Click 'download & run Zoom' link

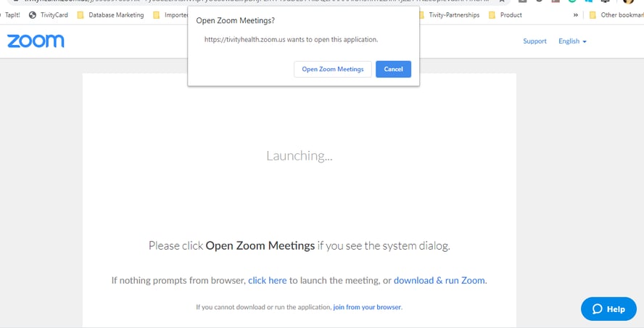(439, 280)
